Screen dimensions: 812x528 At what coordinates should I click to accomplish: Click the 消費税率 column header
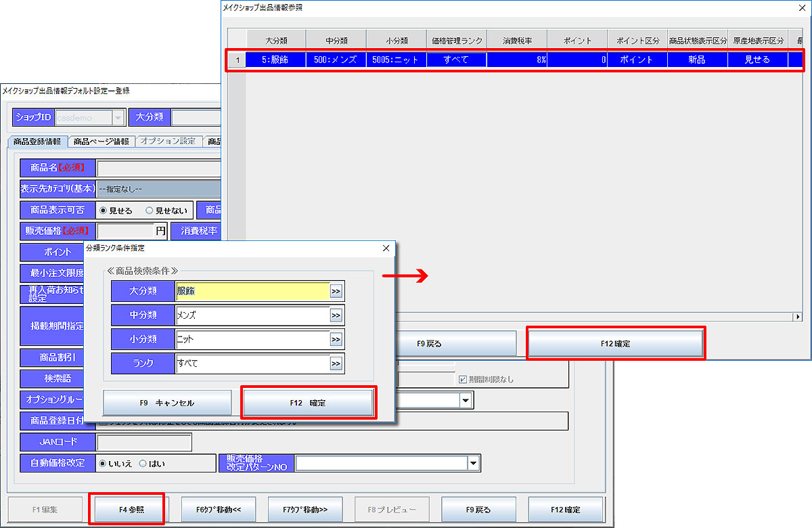pyautogui.click(x=517, y=41)
